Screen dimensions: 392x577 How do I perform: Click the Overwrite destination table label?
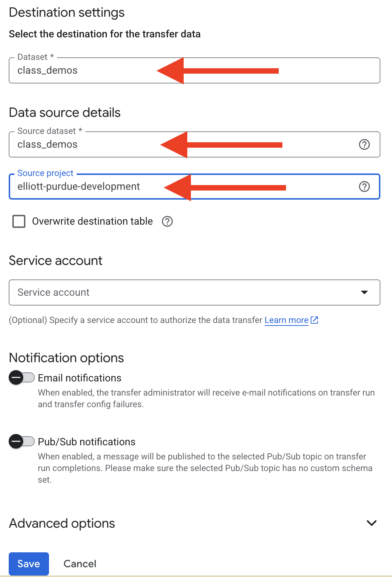tap(92, 221)
